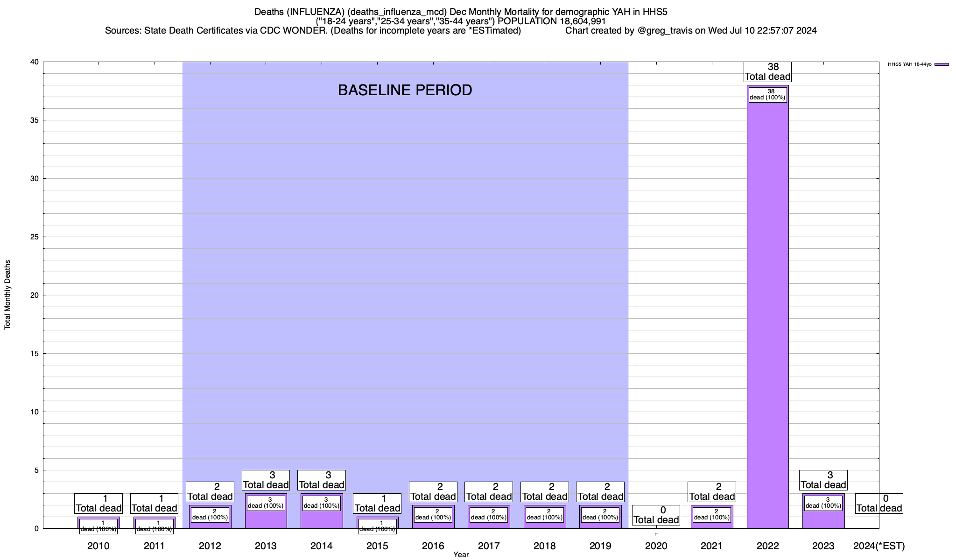Click the Year x-axis title
The width and height of the screenshot is (956, 560).
[x=461, y=555]
